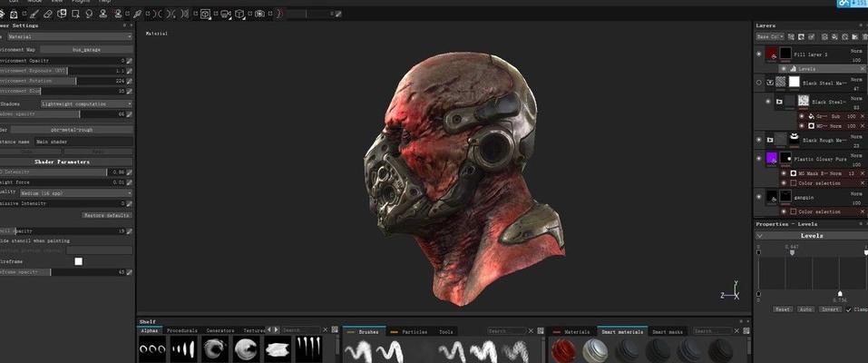Click the Main shader instance name field
This screenshot has width=868, height=363.
(x=83, y=142)
